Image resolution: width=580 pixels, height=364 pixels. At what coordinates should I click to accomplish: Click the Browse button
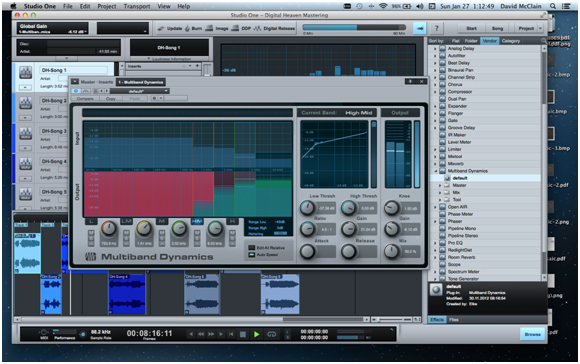532,334
